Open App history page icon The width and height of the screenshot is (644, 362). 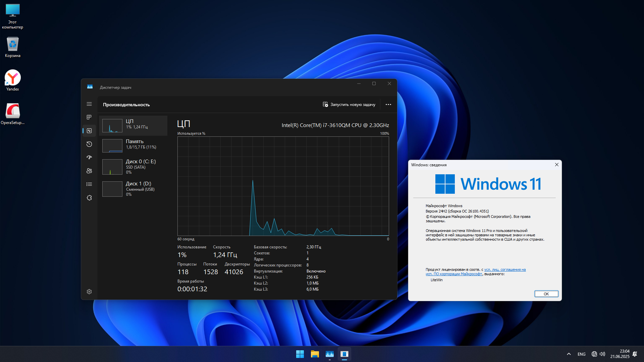[x=89, y=144]
